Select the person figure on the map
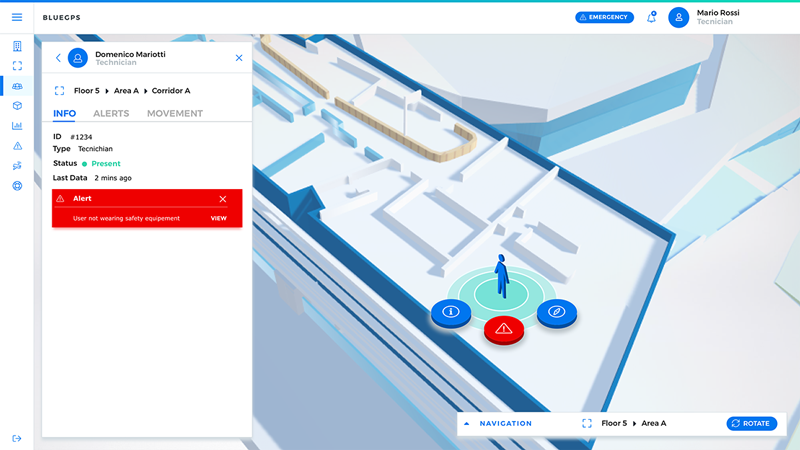The height and width of the screenshot is (450, 800). (502, 276)
